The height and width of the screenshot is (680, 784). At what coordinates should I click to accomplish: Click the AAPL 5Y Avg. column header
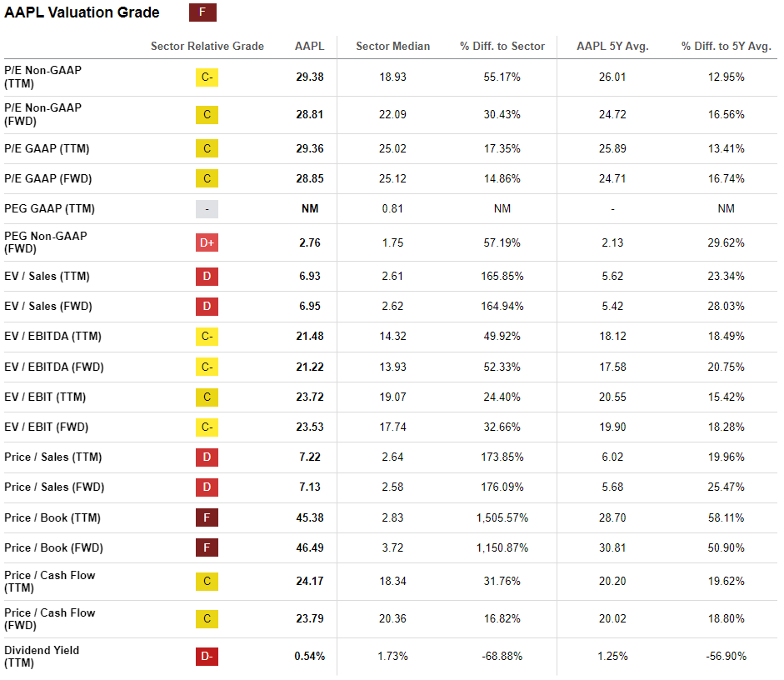point(612,47)
